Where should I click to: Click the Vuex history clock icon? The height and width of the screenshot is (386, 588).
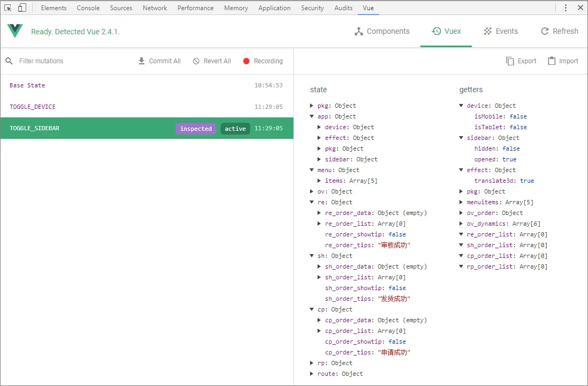click(x=436, y=31)
